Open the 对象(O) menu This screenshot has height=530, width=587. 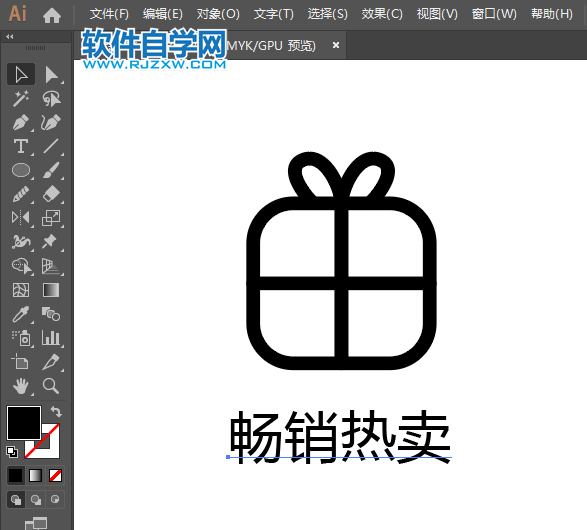[x=218, y=14]
